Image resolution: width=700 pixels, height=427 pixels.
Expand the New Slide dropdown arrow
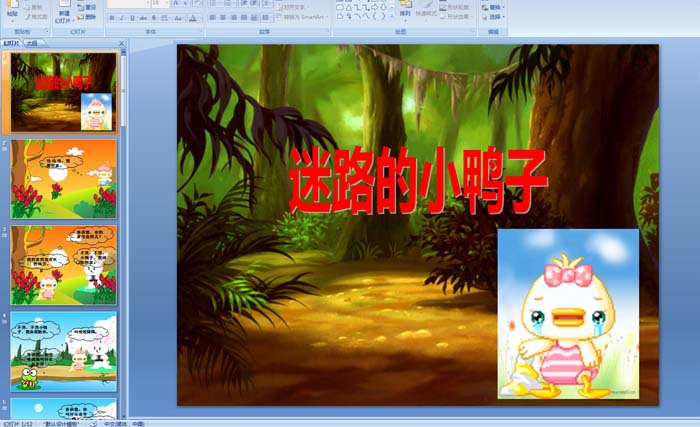click(x=73, y=21)
